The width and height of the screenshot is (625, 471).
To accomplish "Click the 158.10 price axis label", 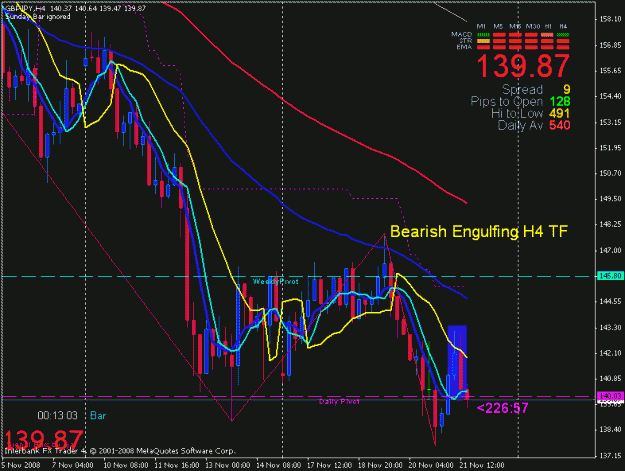I will point(610,20).
